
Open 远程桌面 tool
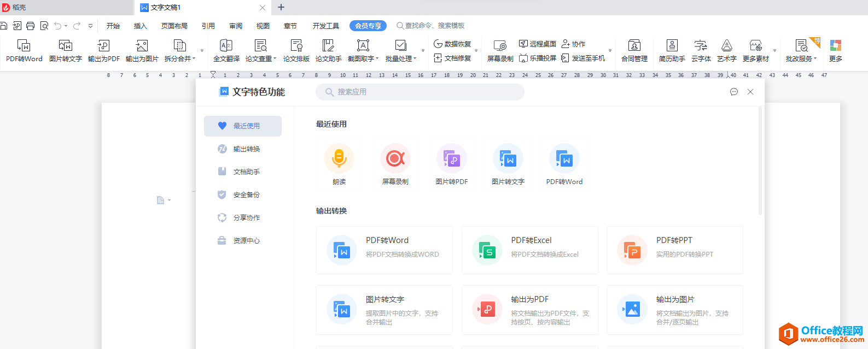538,44
